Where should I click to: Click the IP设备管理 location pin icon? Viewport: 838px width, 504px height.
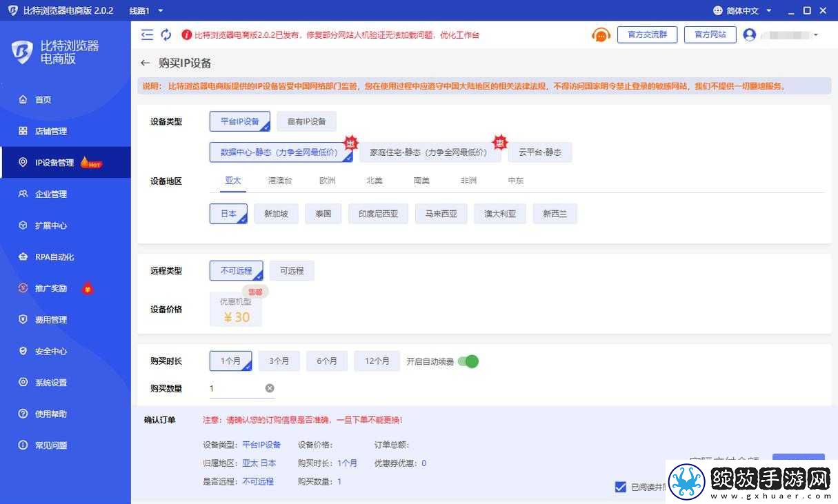pos(23,163)
